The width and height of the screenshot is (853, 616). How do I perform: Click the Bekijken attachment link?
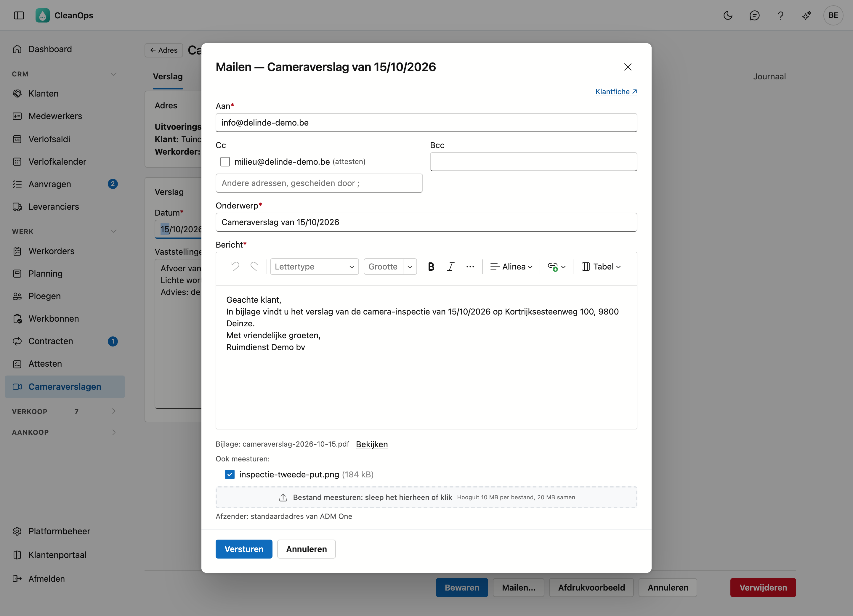coord(372,444)
